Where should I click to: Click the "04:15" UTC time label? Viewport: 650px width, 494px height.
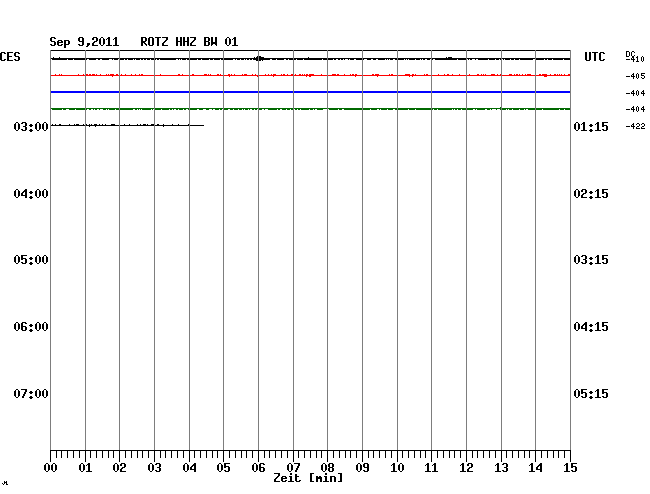591,327
